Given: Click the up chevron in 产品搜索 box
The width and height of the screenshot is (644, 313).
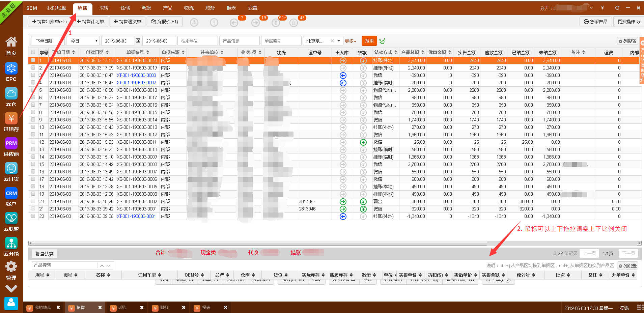Looking at the screenshot, I should click(102, 266).
